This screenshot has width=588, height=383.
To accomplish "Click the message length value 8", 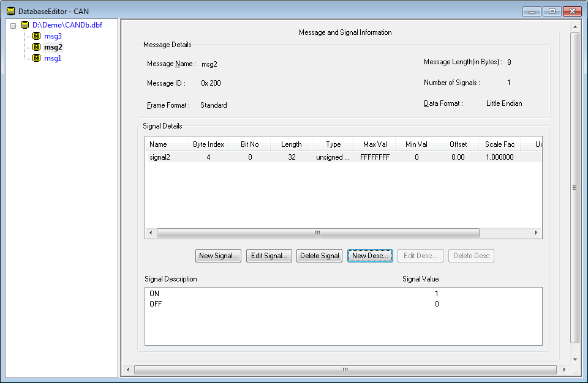I will click(x=509, y=62).
